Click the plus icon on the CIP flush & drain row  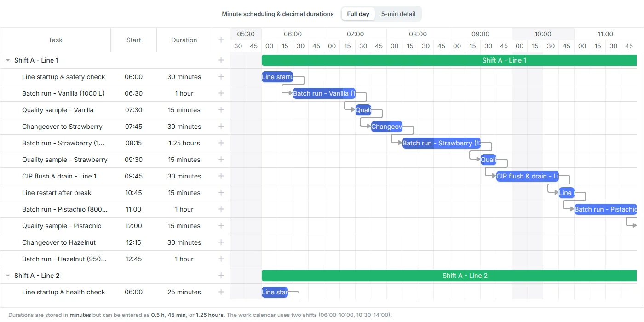point(221,176)
